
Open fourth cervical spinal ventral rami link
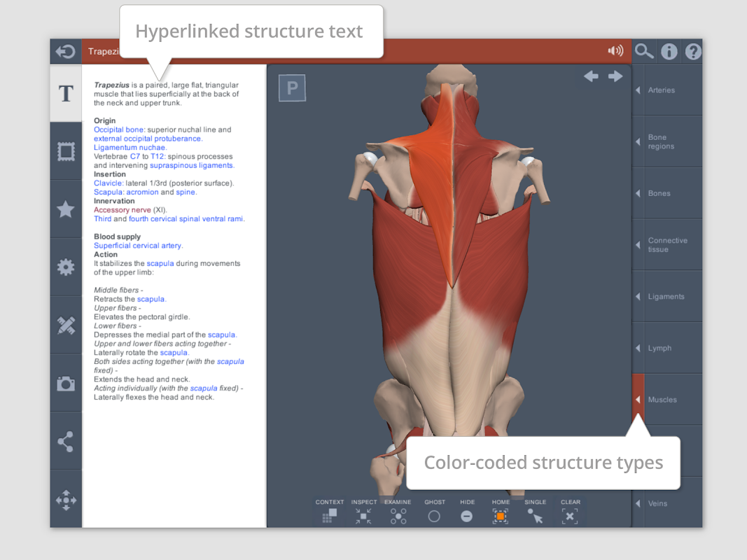186,219
